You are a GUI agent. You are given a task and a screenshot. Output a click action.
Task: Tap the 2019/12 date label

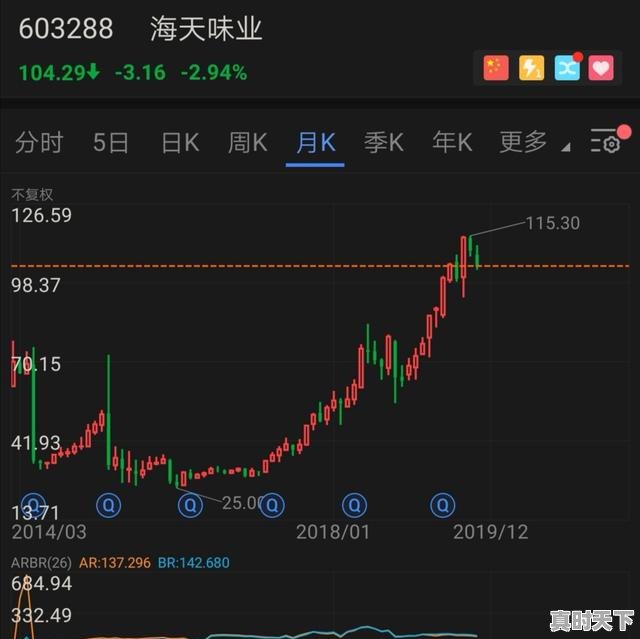490,532
